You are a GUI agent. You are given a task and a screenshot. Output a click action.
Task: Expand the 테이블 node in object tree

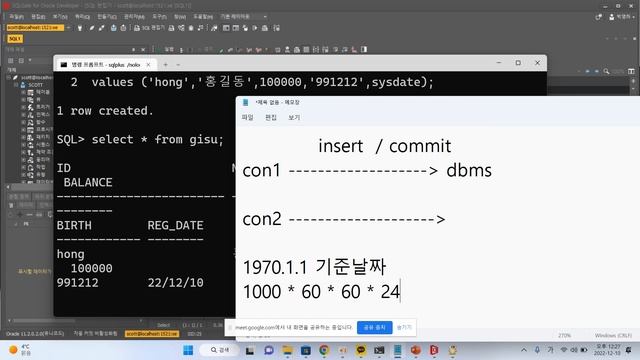tap(23, 93)
